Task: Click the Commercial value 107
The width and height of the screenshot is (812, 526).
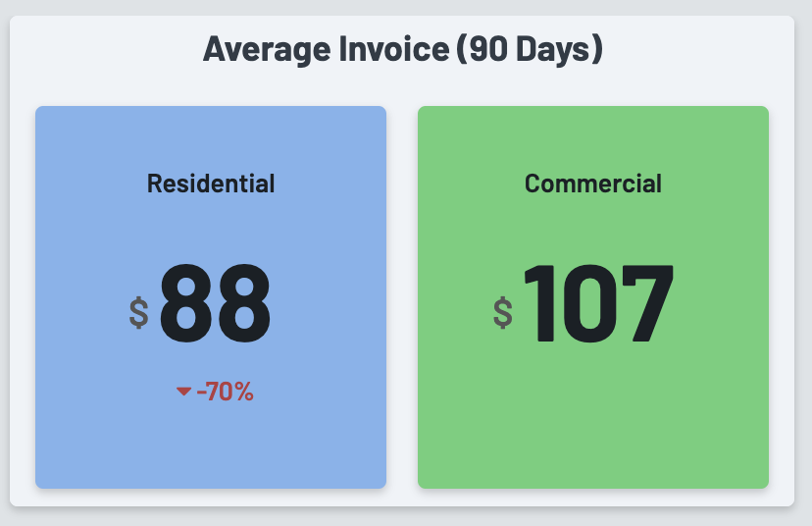Action: [x=597, y=305]
